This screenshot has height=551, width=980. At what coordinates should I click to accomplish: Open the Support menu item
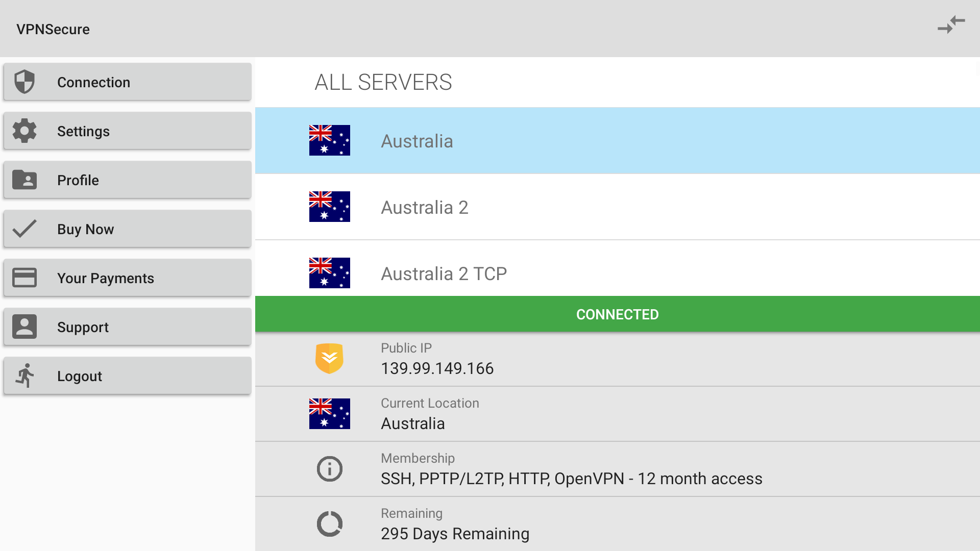(x=128, y=327)
